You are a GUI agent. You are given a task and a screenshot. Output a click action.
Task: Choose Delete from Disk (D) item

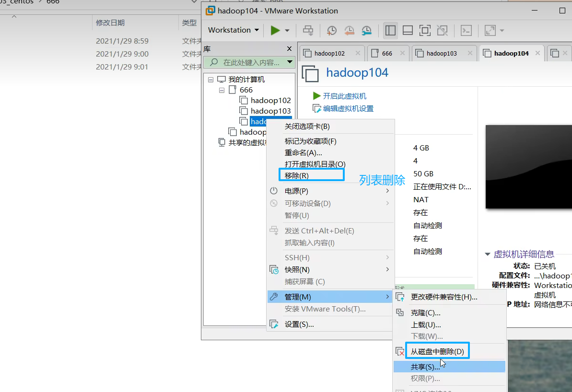pyautogui.click(x=449, y=352)
